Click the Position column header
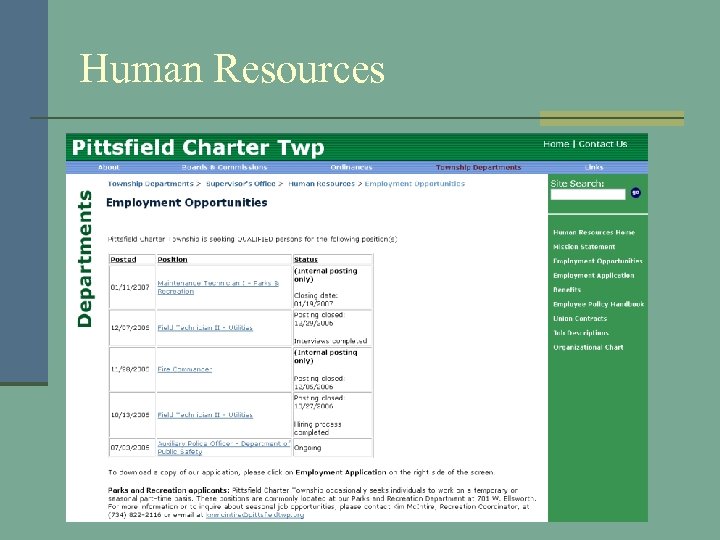Screen dimensions: 720x540 172,259
